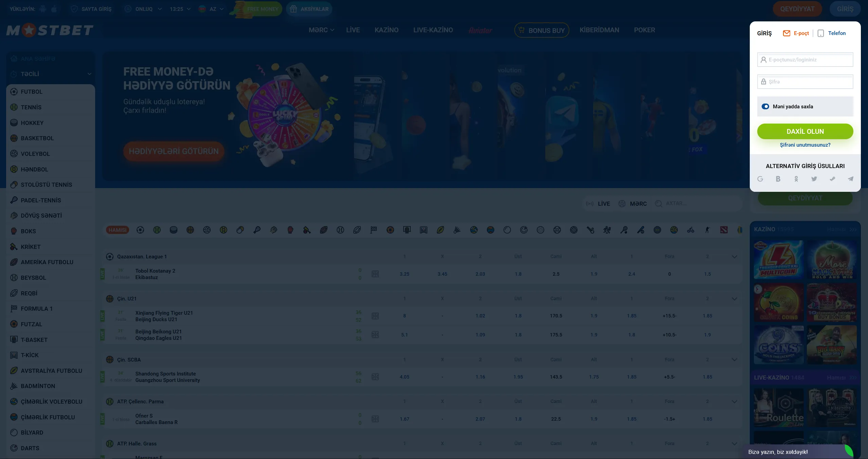Open the KİBERİDMAN tab
This screenshot has width=868, height=459.
click(x=599, y=30)
